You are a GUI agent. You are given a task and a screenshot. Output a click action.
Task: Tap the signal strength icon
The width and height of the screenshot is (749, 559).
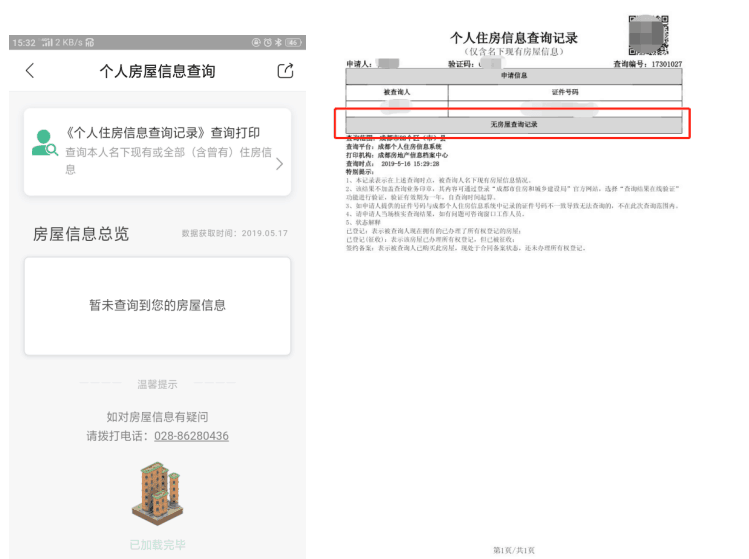click(x=45, y=43)
